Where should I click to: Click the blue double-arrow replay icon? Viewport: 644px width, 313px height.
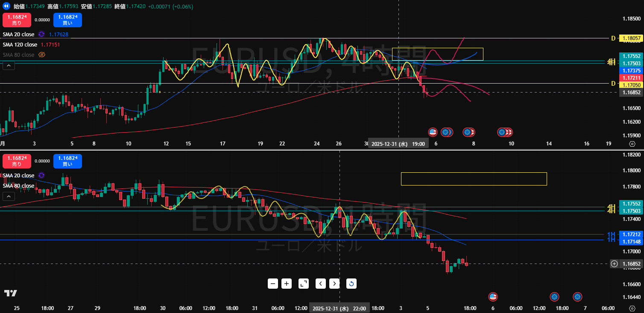click(x=6, y=6)
